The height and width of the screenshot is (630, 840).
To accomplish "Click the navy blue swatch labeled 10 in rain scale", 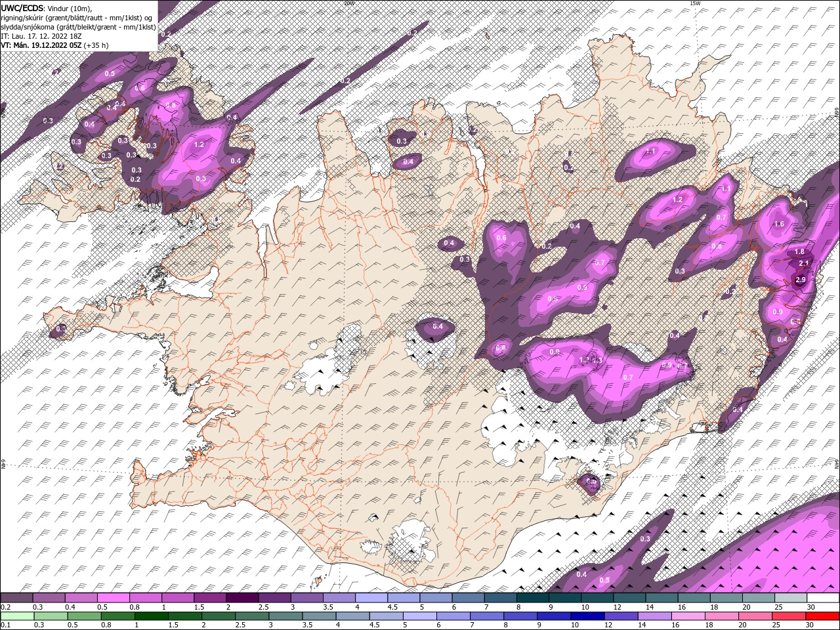I will [587, 616].
